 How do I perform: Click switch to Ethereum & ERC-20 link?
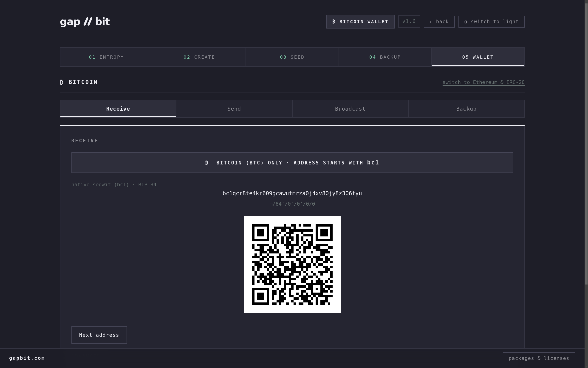483,82
